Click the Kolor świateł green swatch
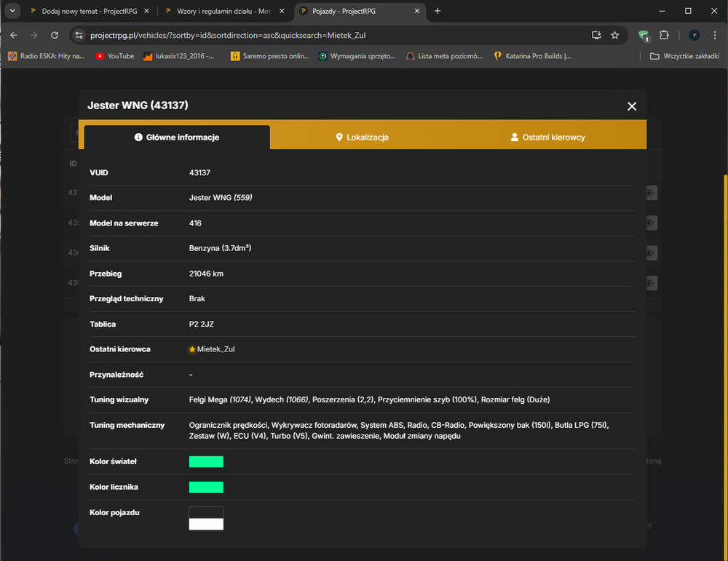The width and height of the screenshot is (728, 561). [x=206, y=462]
